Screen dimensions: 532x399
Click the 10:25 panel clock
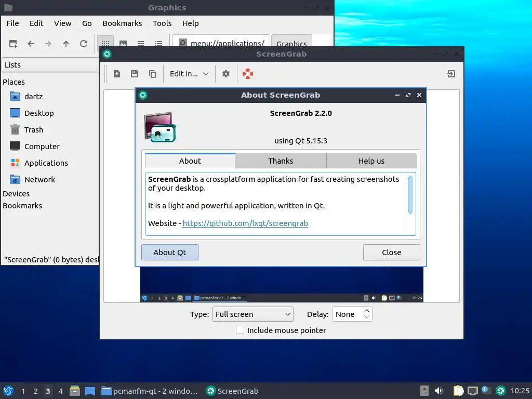coord(520,391)
